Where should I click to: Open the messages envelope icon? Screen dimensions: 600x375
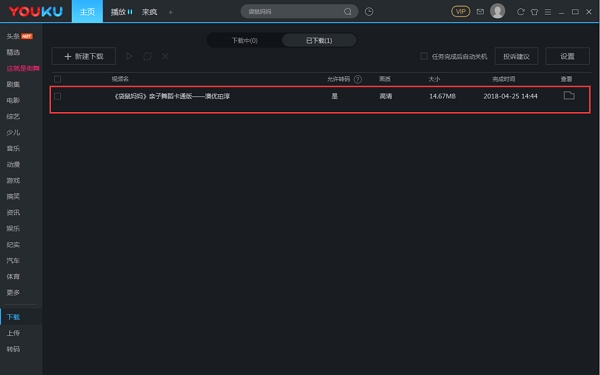click(480, 12)
